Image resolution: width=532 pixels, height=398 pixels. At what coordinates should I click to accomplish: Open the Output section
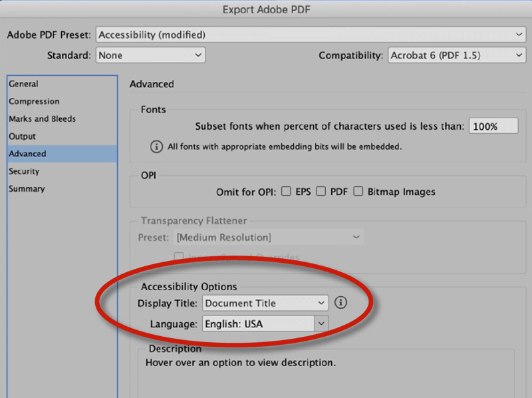[23, 136]
